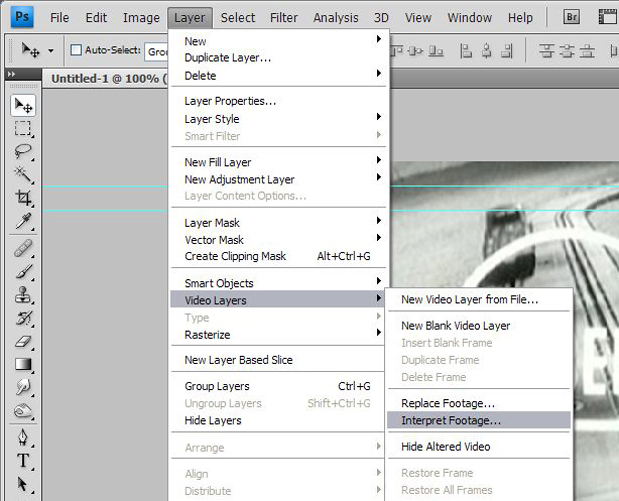Screen dimensions: 619x501
Task: Open the Help menu
Action: pyautogui.click(x=520, y=17)
